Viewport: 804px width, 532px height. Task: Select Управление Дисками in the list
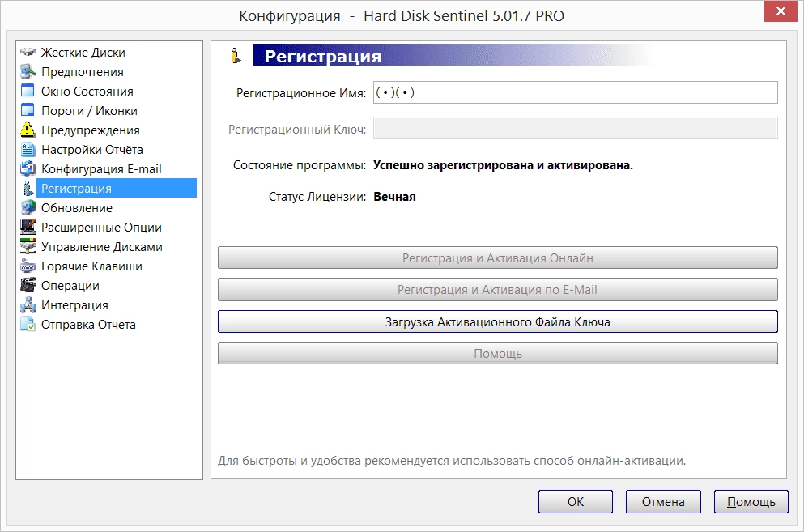coord(102,247)
